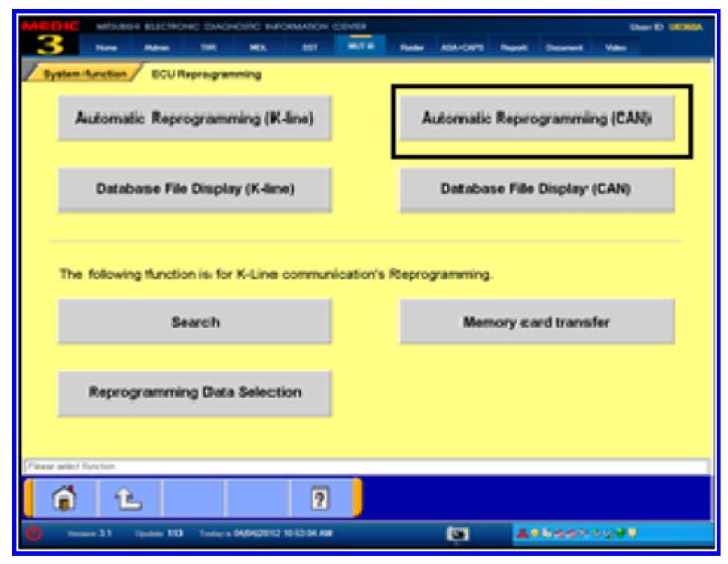Image resolution: width=728 pixels, height=564 pixels.
Task: Start Automatic Reprogramming (K-line)
Action: click(x=194, y=118)
